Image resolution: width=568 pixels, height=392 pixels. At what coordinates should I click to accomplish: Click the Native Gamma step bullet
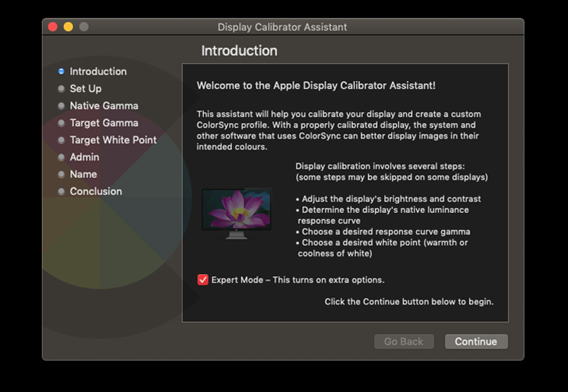pos(62,106)
